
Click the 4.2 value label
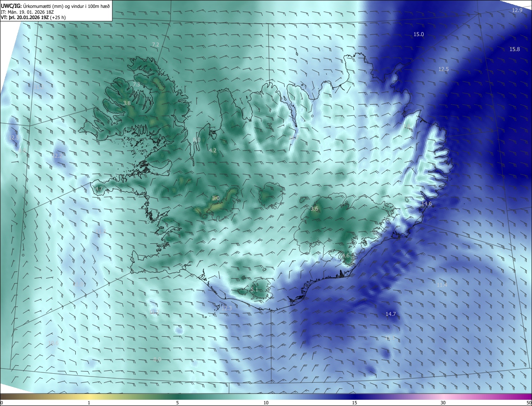tap(213, 150)
